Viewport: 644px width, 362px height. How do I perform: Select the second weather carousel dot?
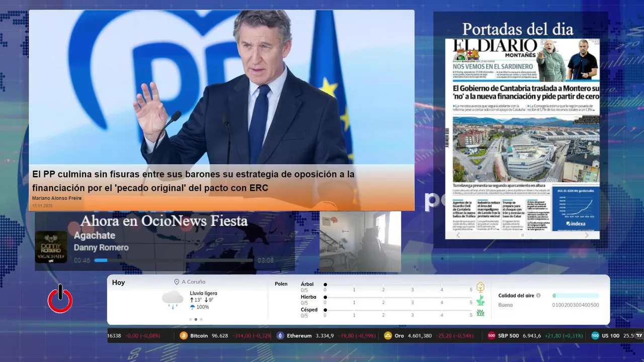pos(196,319)
